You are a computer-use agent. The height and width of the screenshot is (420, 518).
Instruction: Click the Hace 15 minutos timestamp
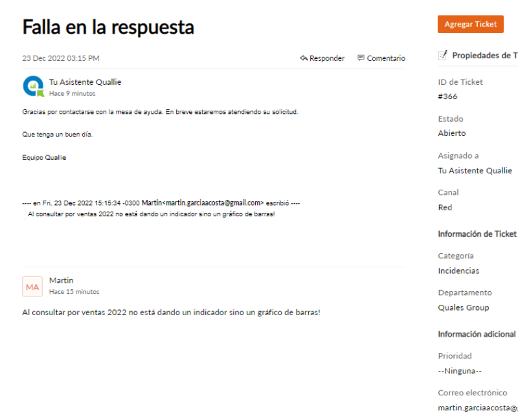point(74,292)
